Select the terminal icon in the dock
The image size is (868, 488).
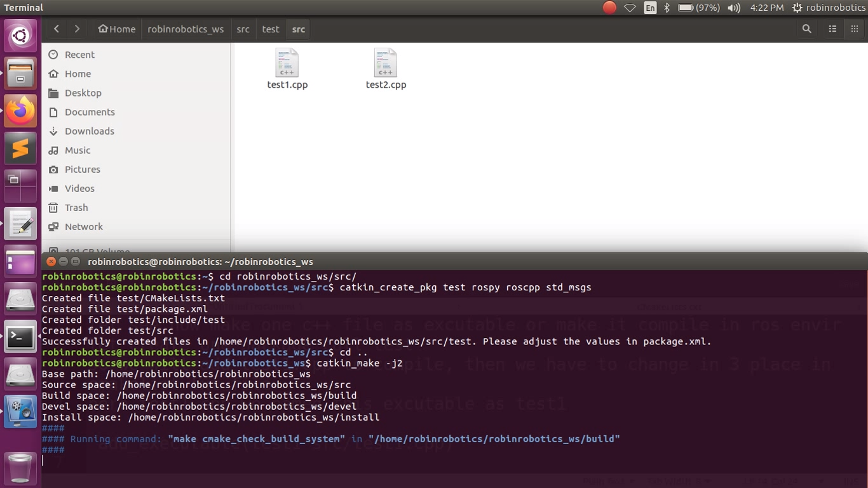click(x=21, y=337)
